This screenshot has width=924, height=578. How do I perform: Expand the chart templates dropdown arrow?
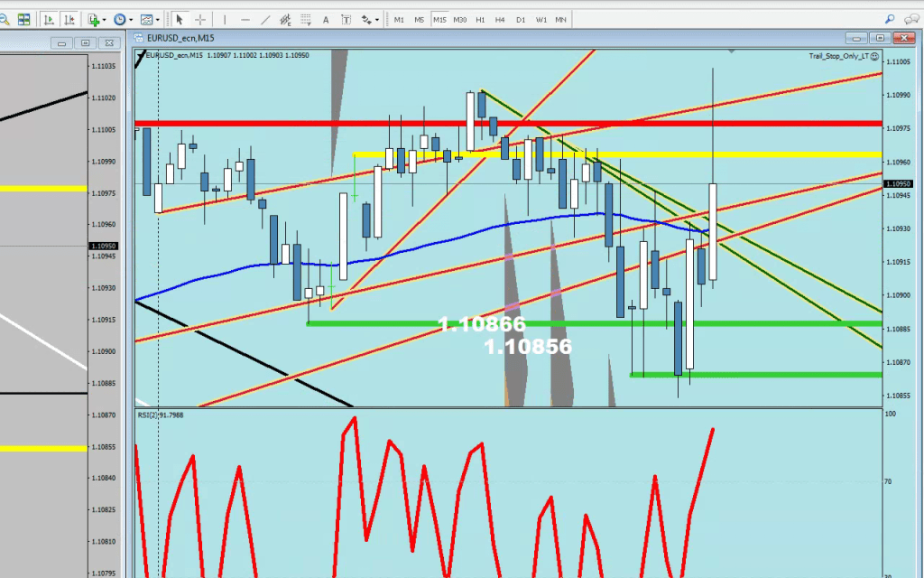pos(158,19)
